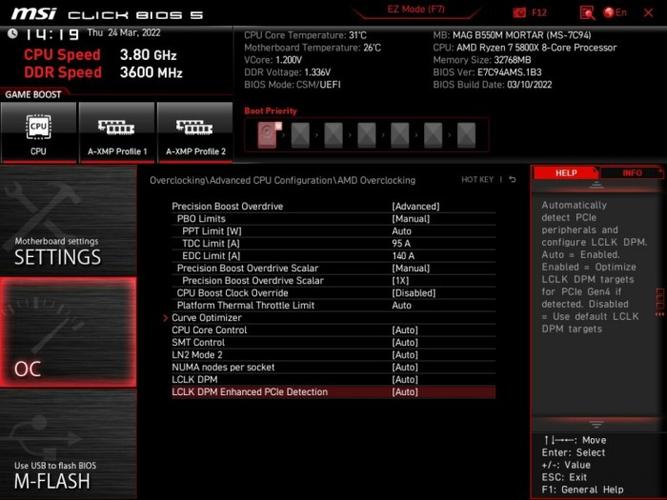The height and width of the screenshot is (500, 667).
Task: Edit PPT Limit [W] Auto value
Action: point(401,231)
